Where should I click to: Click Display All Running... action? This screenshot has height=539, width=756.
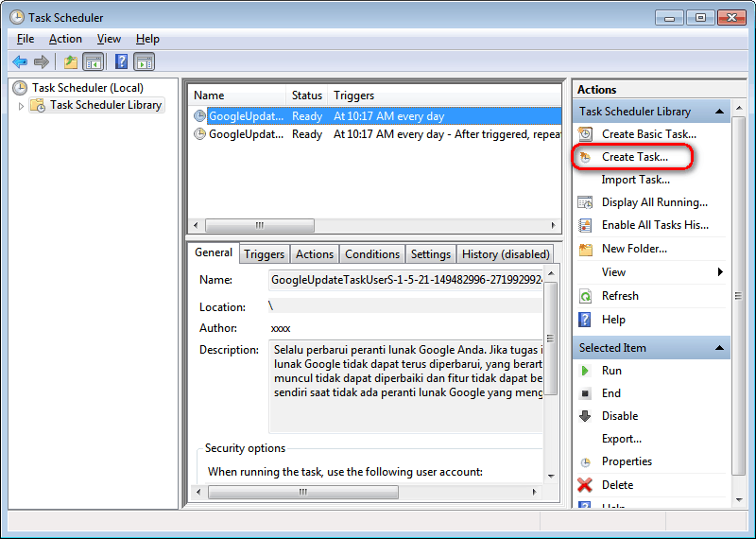655,202
